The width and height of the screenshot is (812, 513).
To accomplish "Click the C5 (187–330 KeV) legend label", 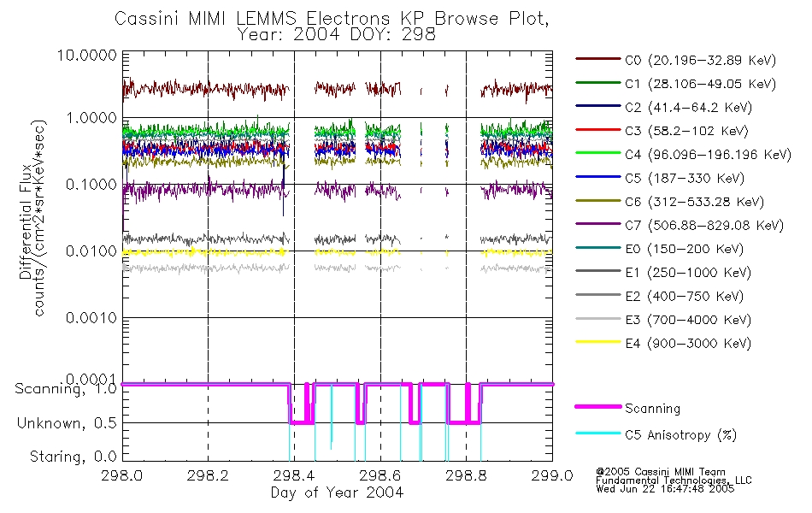I will point(684,178).
